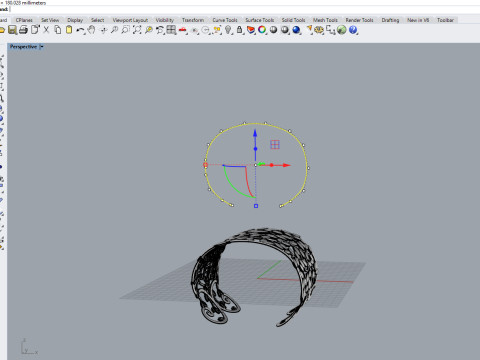Open the Viewport Layout tab
This screenshot has height=360, width=480.
130,20
